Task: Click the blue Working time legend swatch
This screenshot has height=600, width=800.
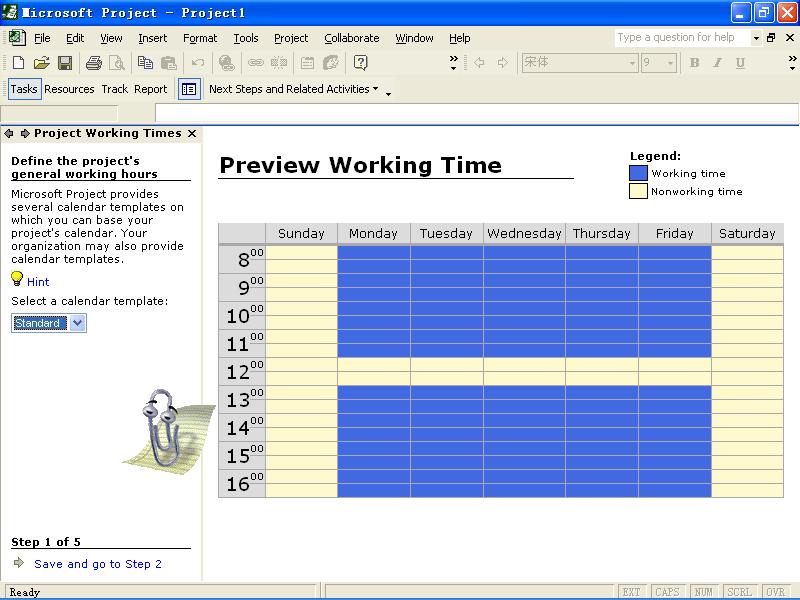Action: coord(638,173)
